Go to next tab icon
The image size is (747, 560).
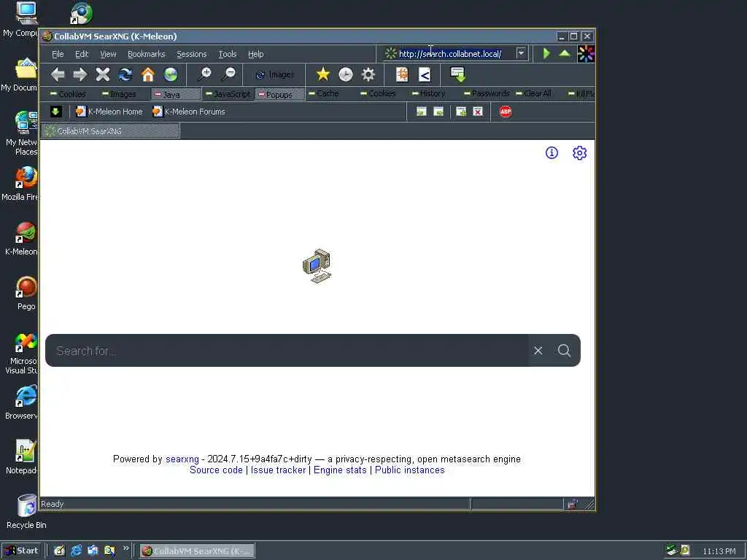point(438,112)
